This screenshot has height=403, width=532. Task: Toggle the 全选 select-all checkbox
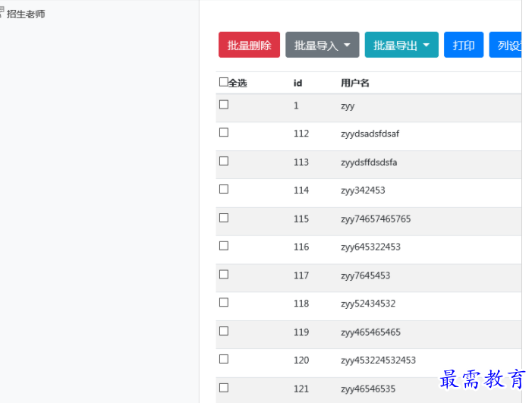pos(223,82)
